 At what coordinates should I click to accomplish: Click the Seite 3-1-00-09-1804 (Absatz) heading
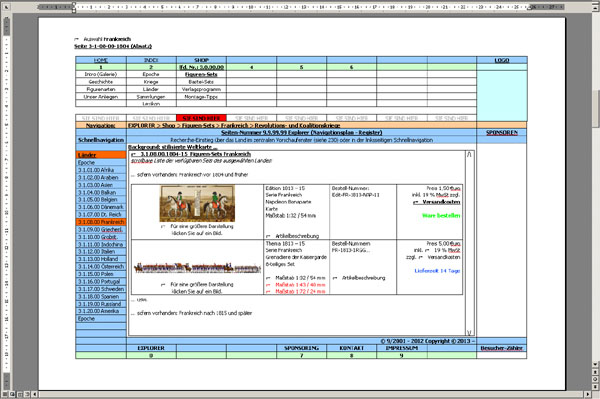(113, 46)
